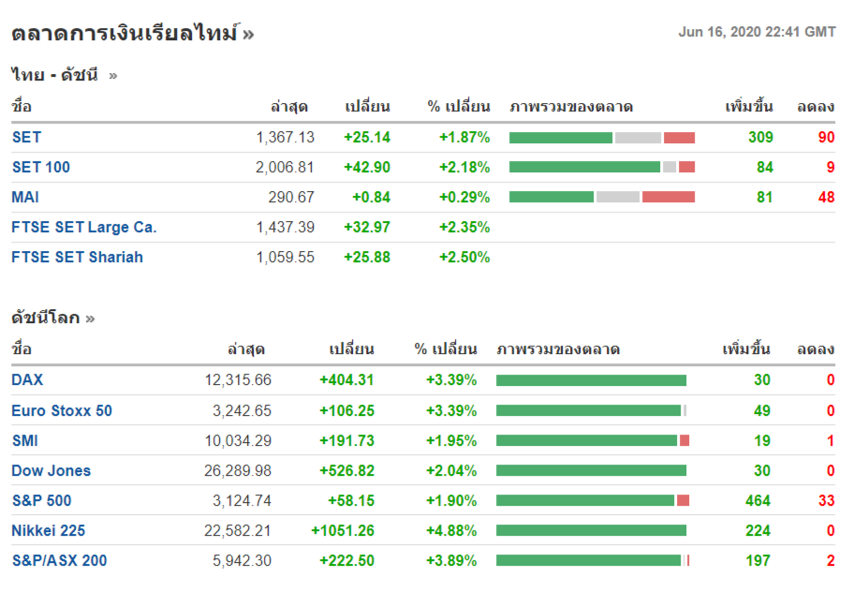
Task: Open the SMI index link
Action: coord(24,440)
